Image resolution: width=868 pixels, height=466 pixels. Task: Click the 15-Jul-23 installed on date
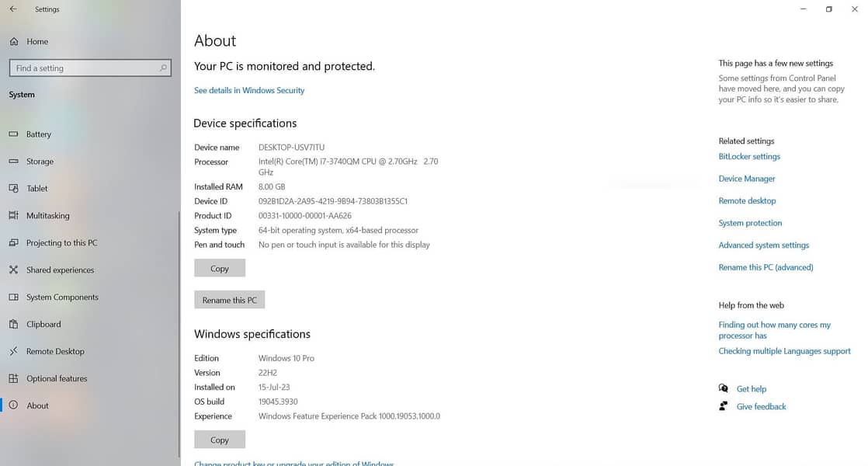pyautogui.click(x=273, y=387)
